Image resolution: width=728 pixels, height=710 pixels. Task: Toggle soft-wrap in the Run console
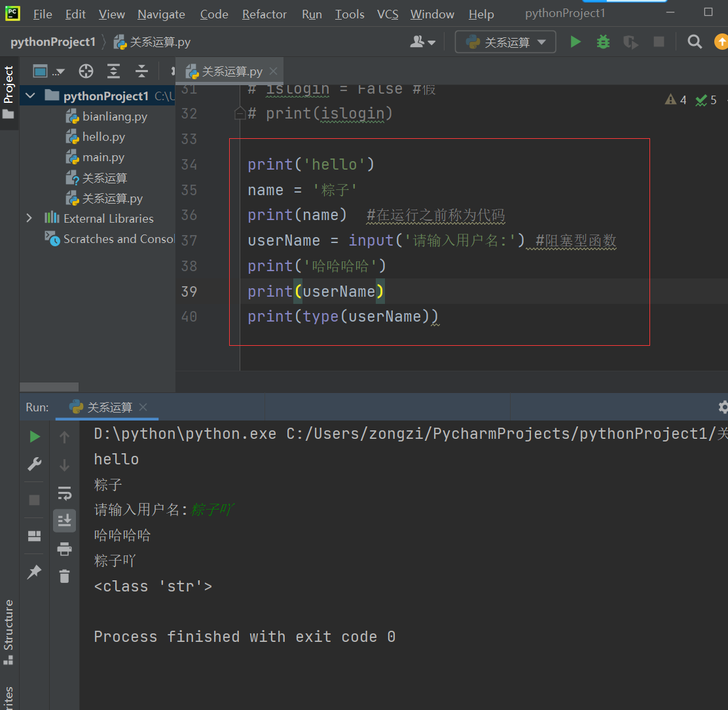click(64, 493)
